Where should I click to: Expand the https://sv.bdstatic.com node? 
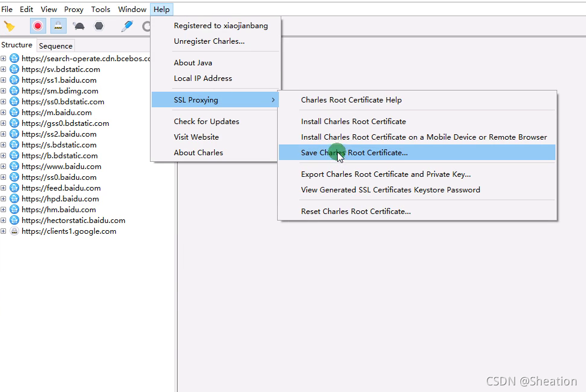(x=4, y=69)
